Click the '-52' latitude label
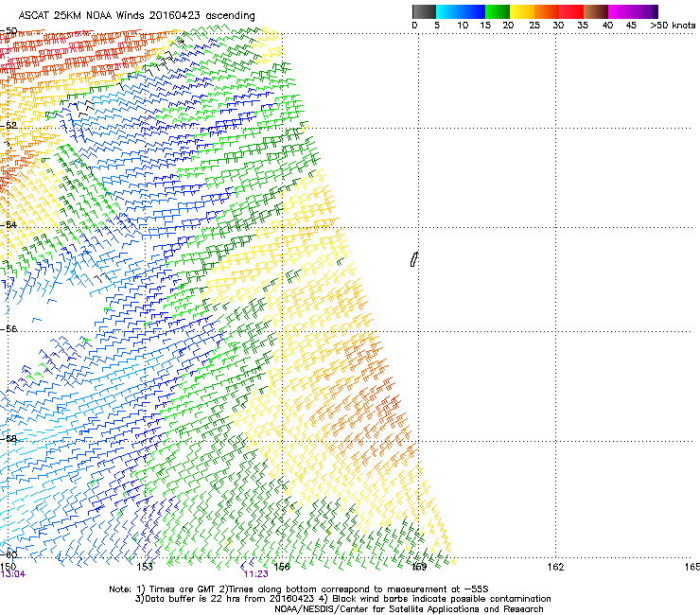Image resolution: width=700 pixels, height=615 pixels. click(x=9, y=126)
